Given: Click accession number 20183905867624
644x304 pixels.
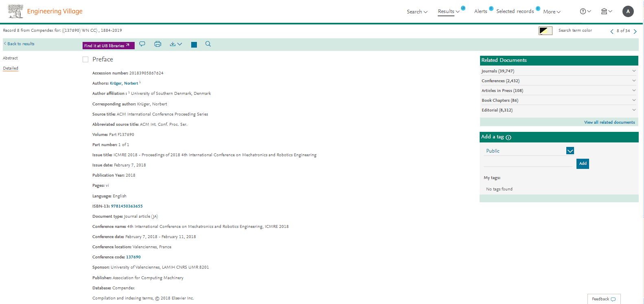Looking at the screenshot, I should pos(146,73).
